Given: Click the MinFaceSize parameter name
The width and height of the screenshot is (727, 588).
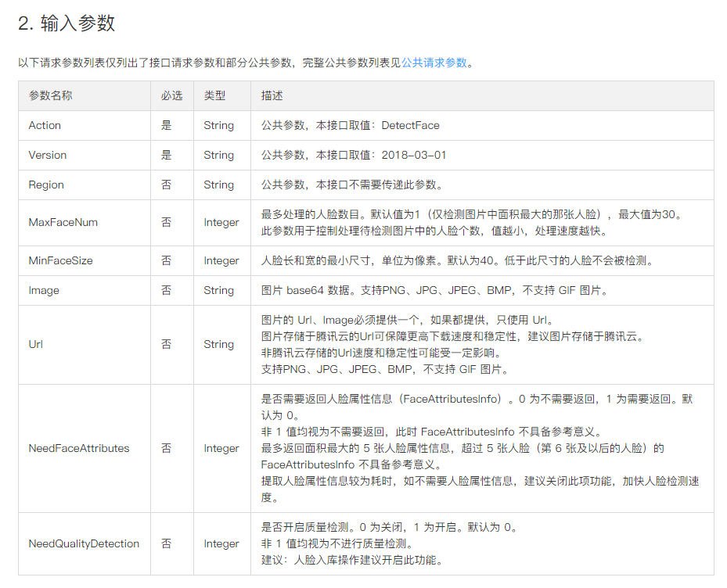Looking at the screenshot, I should click(x=62, y=260).
